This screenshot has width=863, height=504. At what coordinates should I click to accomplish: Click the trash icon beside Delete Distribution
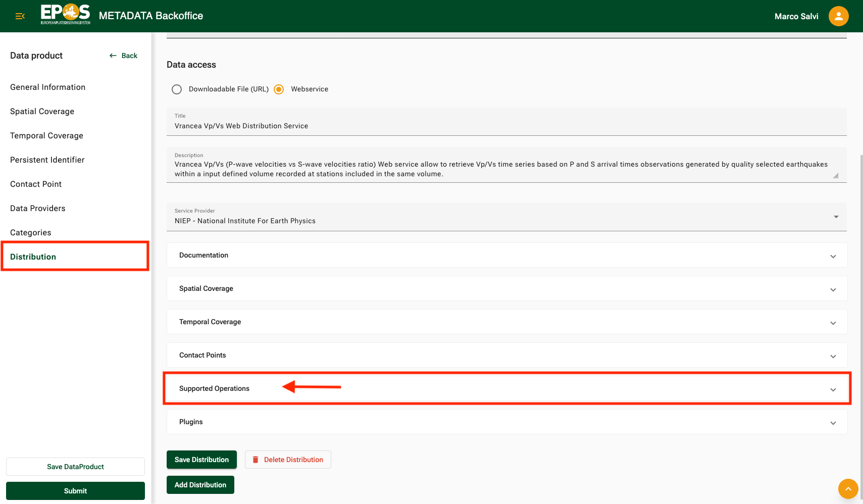point(256,460)
